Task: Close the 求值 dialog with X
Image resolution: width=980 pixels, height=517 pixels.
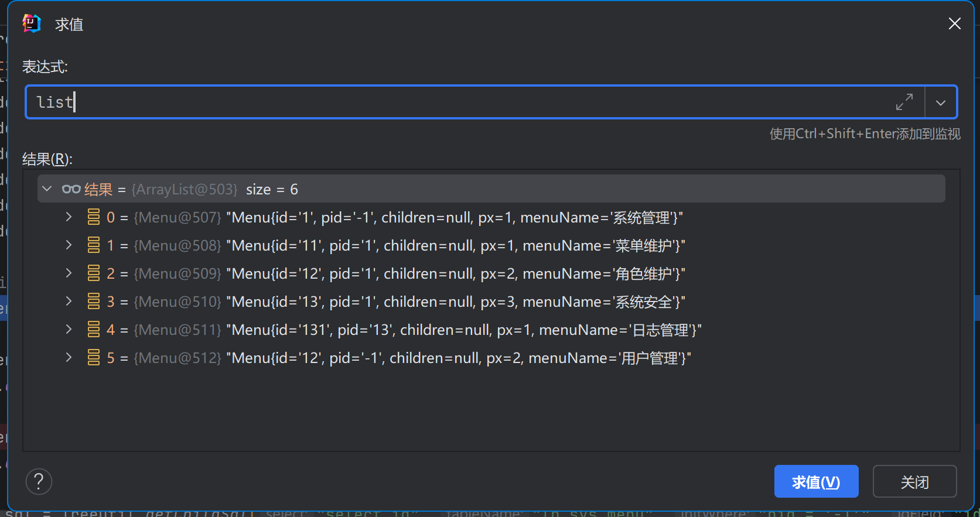Action: pos(954,23)
